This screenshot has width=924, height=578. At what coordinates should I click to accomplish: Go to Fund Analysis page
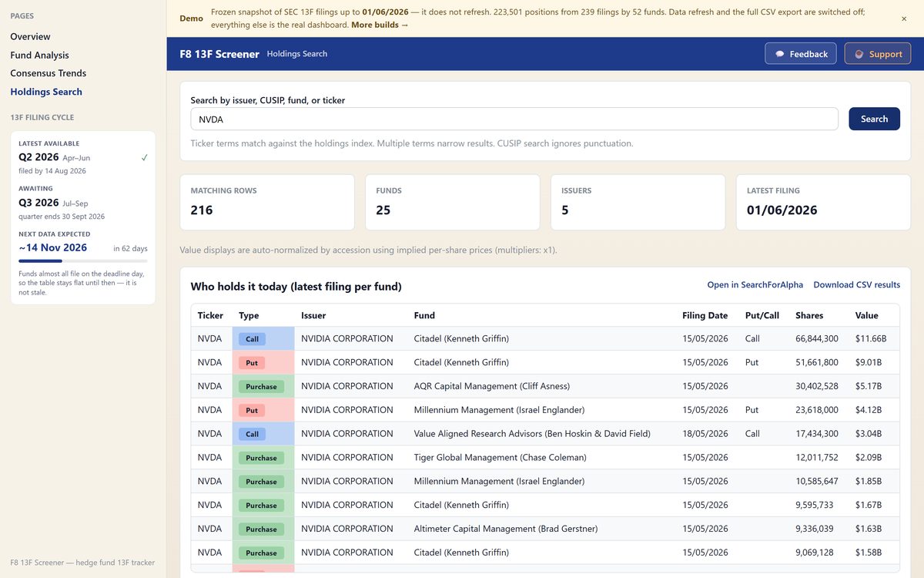39,55
